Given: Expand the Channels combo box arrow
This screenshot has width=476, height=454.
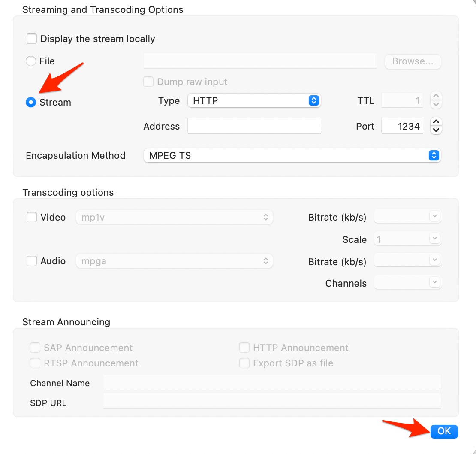Looking at the screenshot, I should point(434,282).
